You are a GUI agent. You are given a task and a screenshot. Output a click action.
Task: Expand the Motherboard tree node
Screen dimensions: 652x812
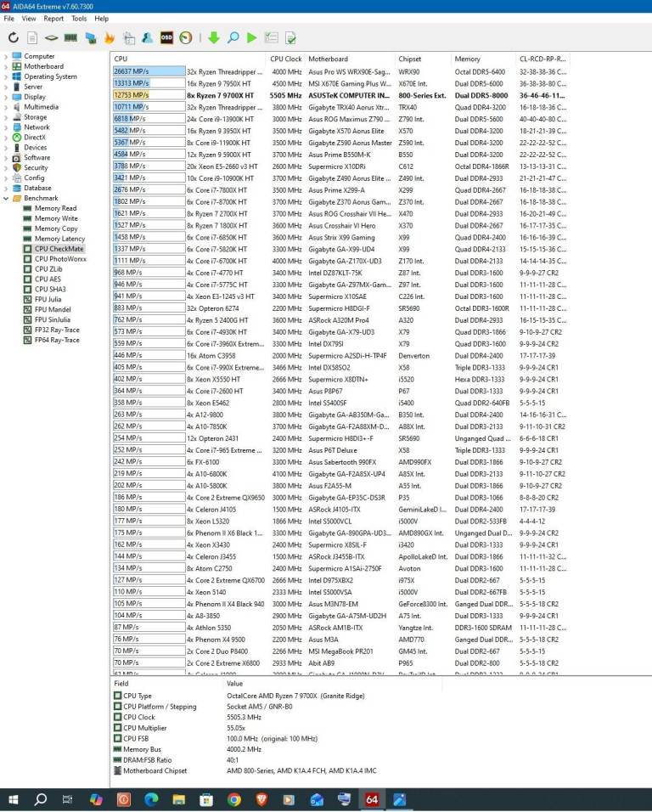click(x=7, y=66)
